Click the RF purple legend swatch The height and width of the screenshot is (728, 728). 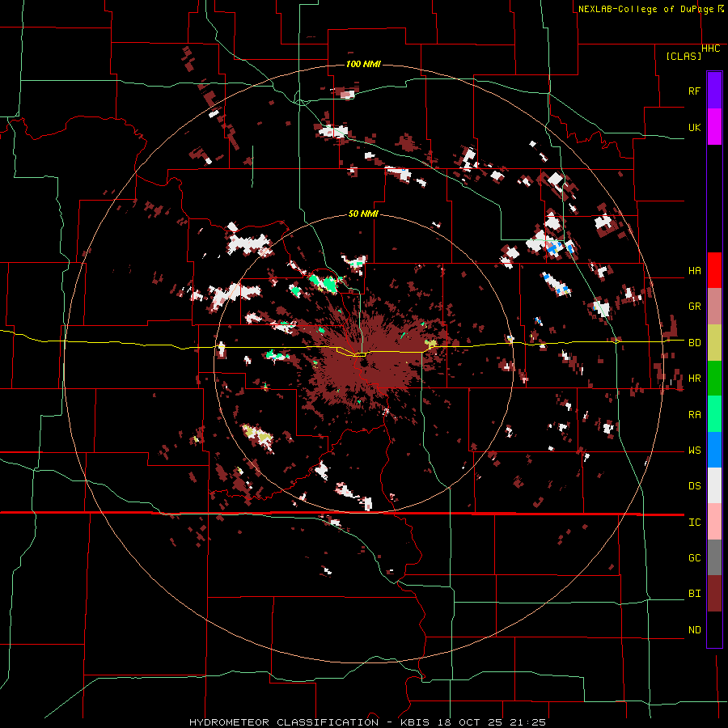[714, 91]
